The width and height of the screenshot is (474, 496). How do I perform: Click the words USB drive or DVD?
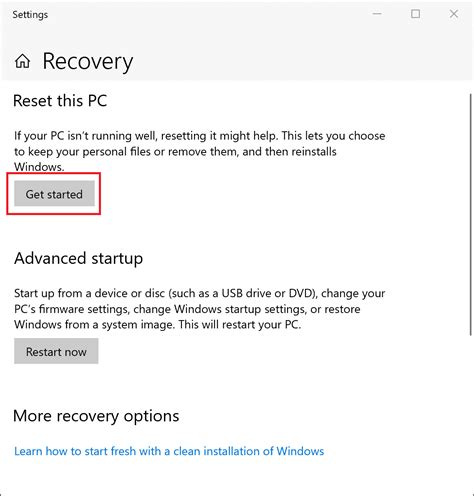point(268,293)
